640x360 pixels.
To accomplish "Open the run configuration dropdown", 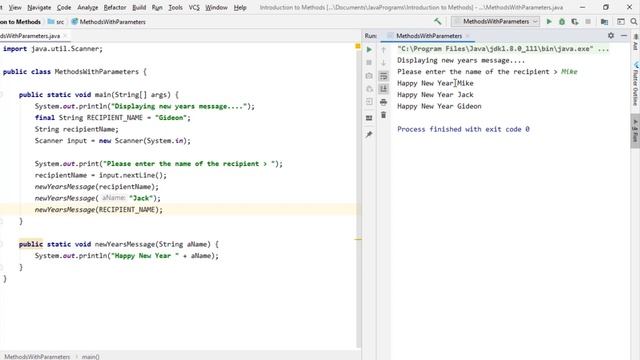I will [x=496, y=22].
